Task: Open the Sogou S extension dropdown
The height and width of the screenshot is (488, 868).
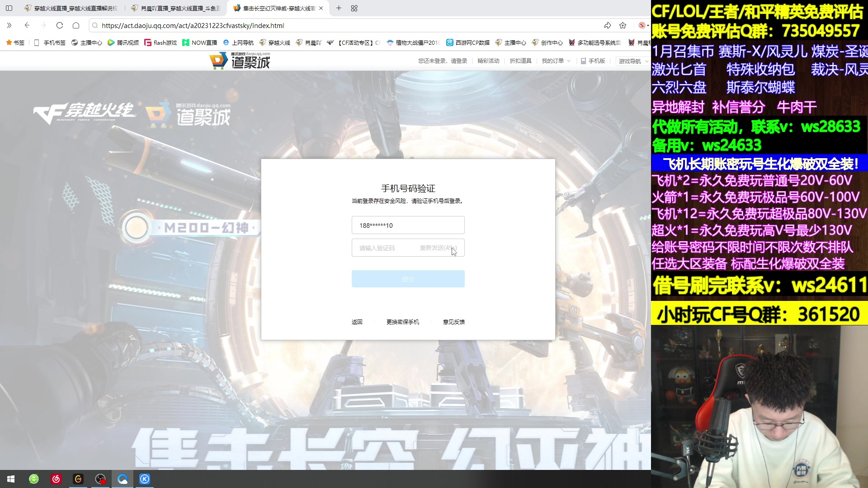Action: (x=644, y=25)
